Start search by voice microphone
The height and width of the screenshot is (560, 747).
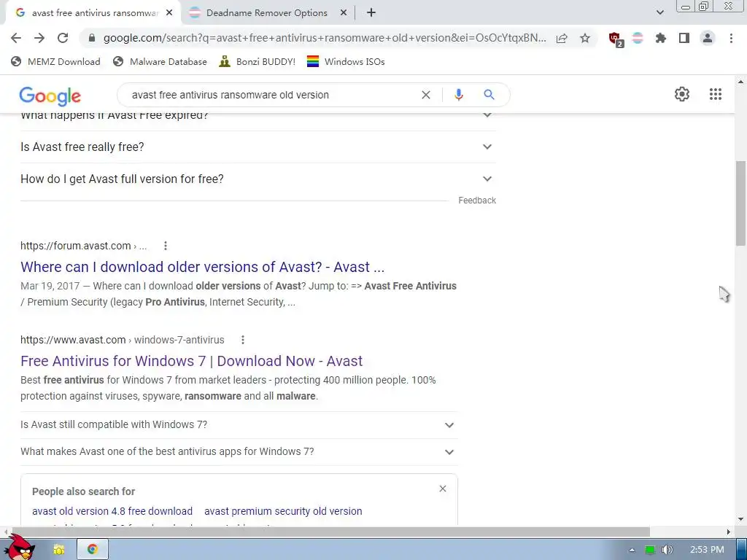coord(458,95)
